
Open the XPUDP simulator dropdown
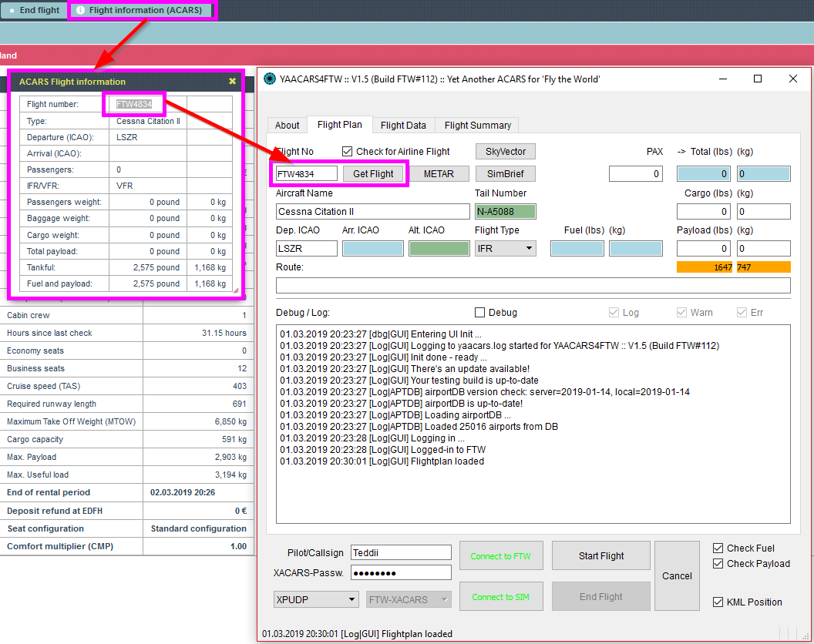(315, 599)
